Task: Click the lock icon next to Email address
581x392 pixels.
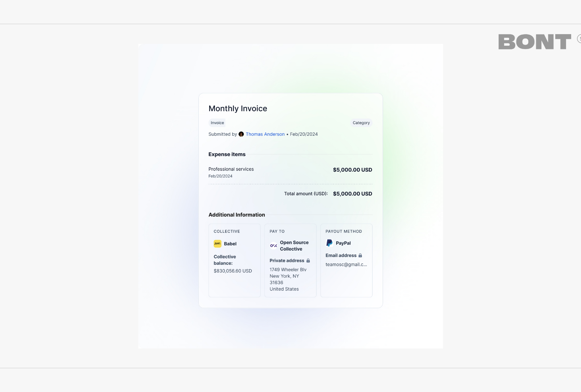Action: click(360, 255)
